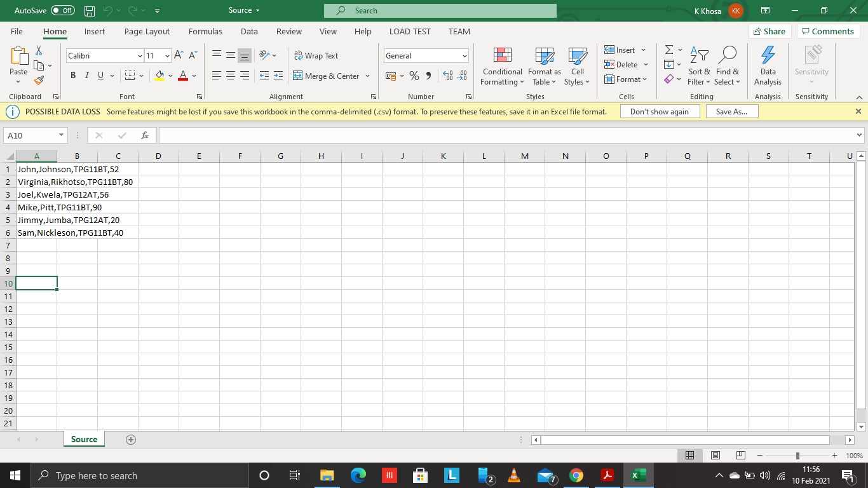The width and height of the screenshot is (868, 488).
Task: Open the Name Box dropdown arrow
Action: point(62,135)
